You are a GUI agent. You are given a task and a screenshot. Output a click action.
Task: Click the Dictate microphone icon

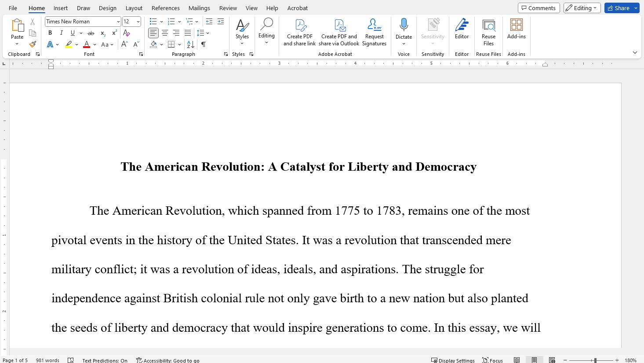[404, 25]
